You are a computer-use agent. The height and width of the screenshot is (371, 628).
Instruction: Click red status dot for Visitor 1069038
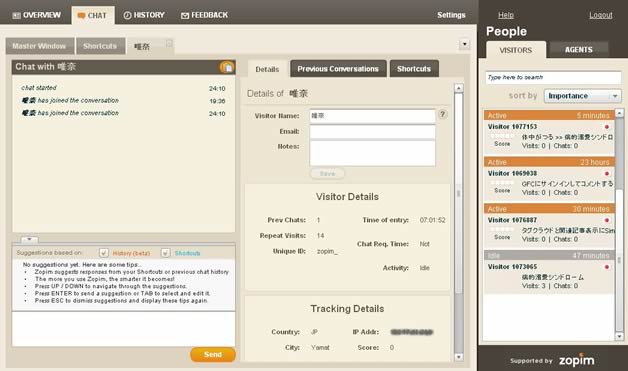607,174
